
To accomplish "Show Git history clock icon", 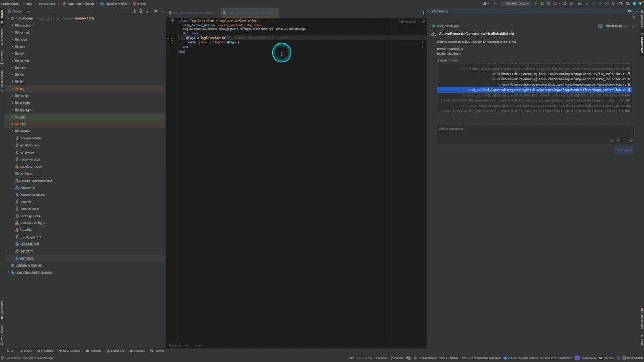I will tap(606, 4).
